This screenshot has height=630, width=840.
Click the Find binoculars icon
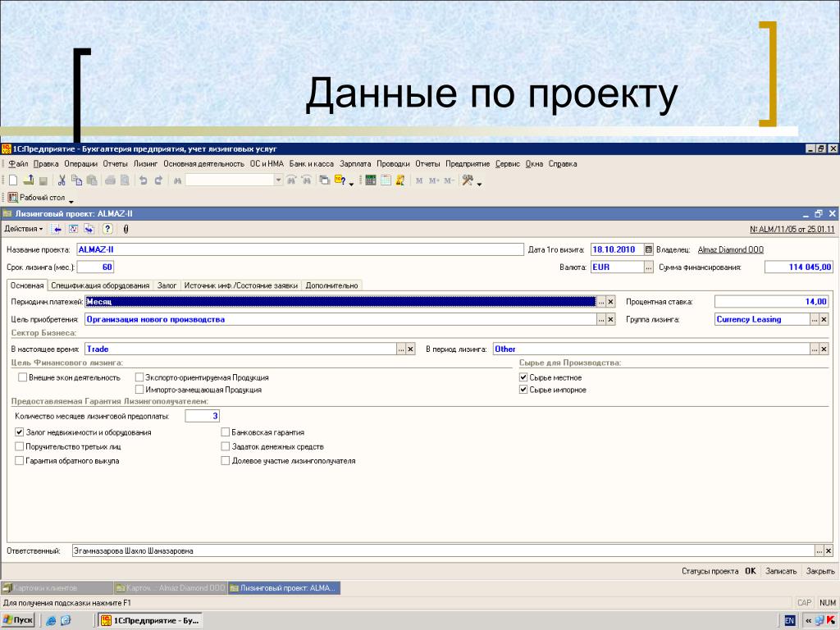[177, 180]
